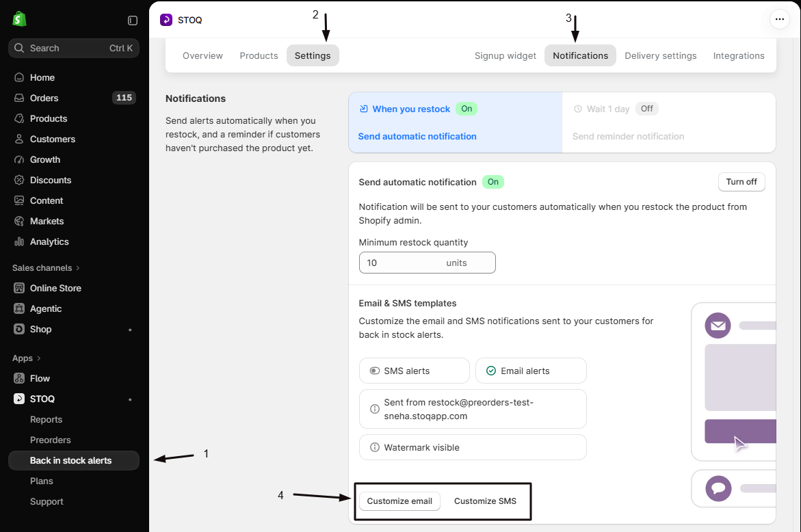Image resolution: width=801 pixels, height=532 pixels.
Task: Click the Customize email button
Action: coord(399,501)
